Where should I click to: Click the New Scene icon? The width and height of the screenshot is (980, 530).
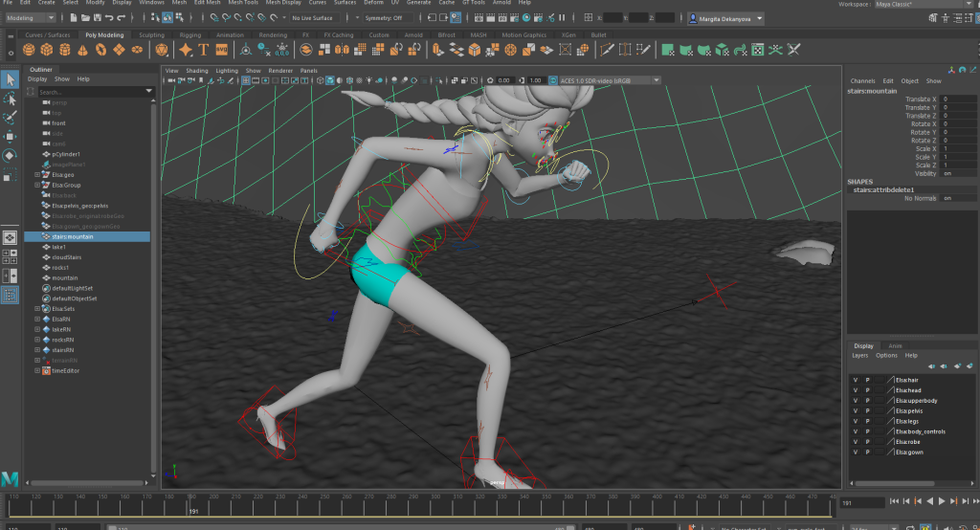[73, 18]
